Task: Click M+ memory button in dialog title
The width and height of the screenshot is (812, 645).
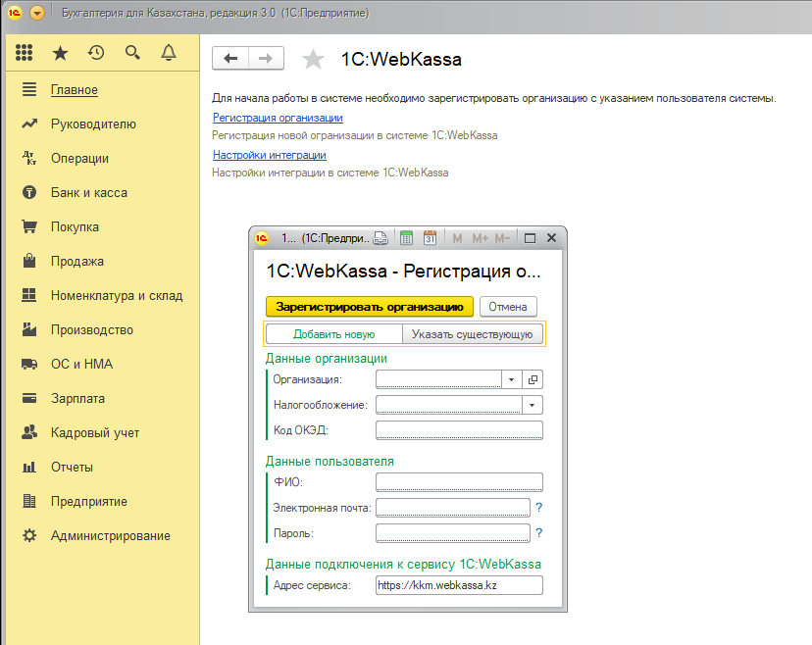Action: [x=481, y=238]
